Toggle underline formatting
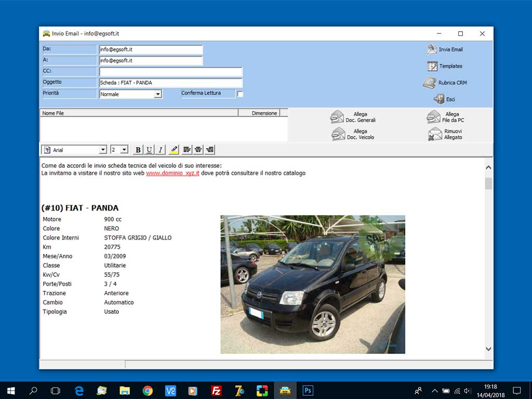Viewport: 532px width, 399px height. [149, 150]
